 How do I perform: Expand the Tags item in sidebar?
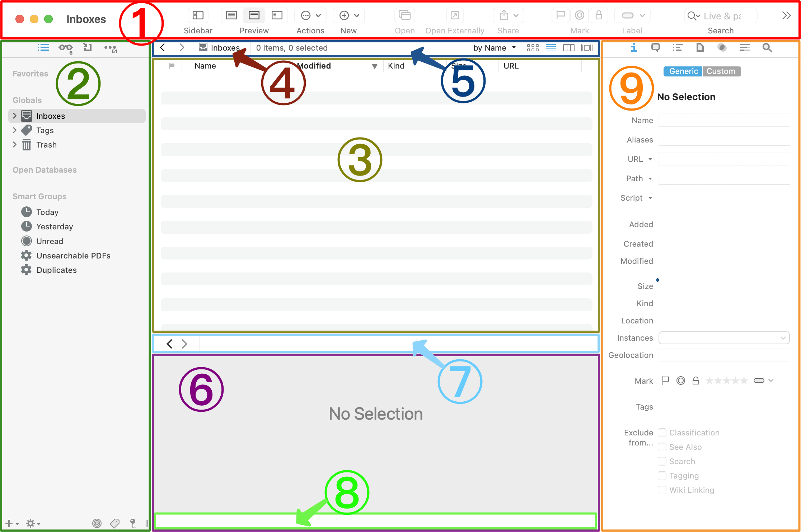(13, 130)
